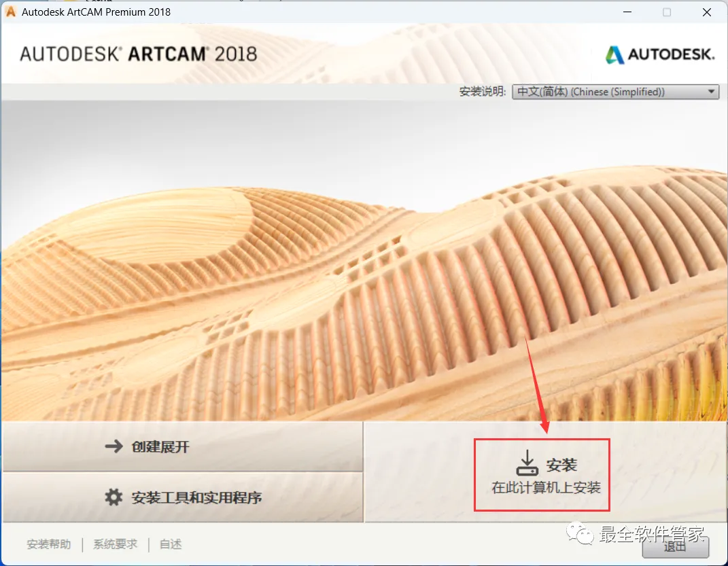
Task: Click the AUTODESK ARTCAM 2018 header title
Action: click(139, 54)
